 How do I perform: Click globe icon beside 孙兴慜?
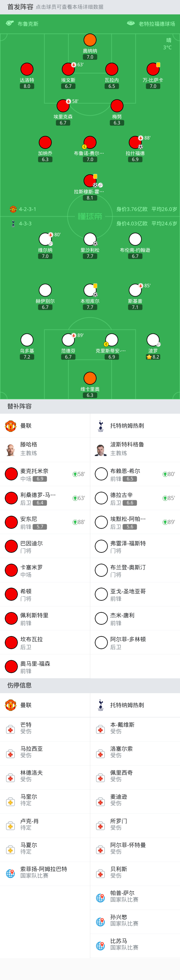[x=101, y=922]
